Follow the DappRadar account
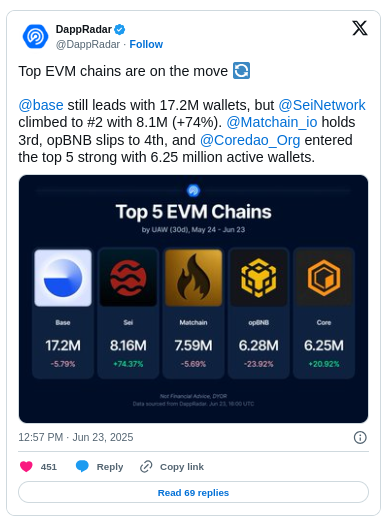Viewport: 392px width, 524px height. (x=146, y=44)
